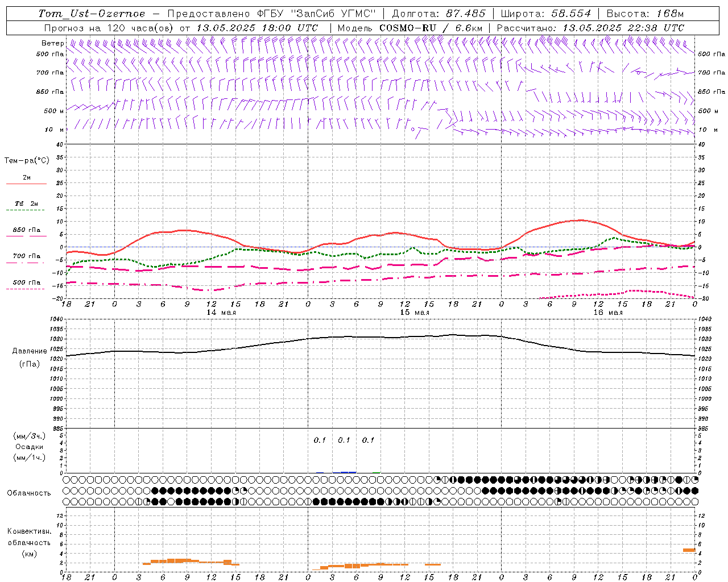Click the "(гПа)" pressure unit label
728x582 pixels.
[x=30, y=364]
